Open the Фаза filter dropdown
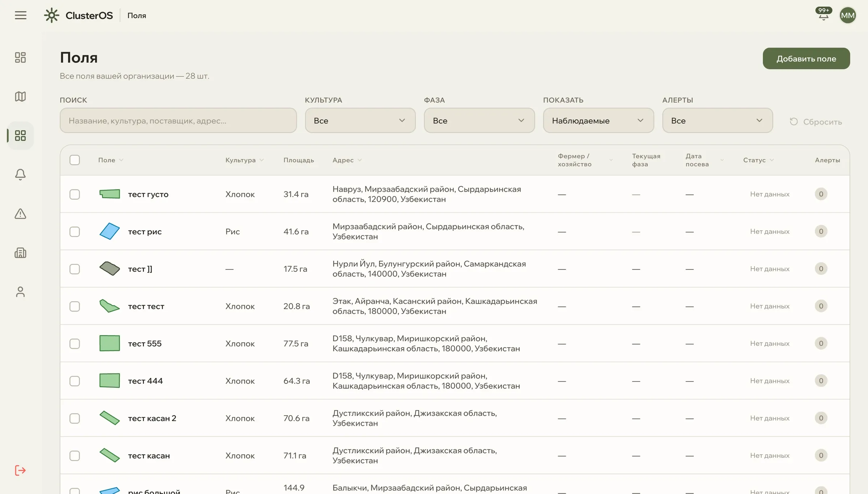 479,120
